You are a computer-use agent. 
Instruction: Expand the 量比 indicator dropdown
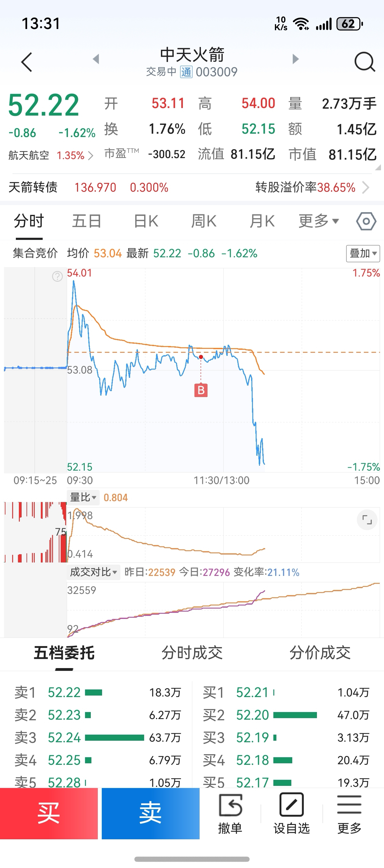point(83,498)
